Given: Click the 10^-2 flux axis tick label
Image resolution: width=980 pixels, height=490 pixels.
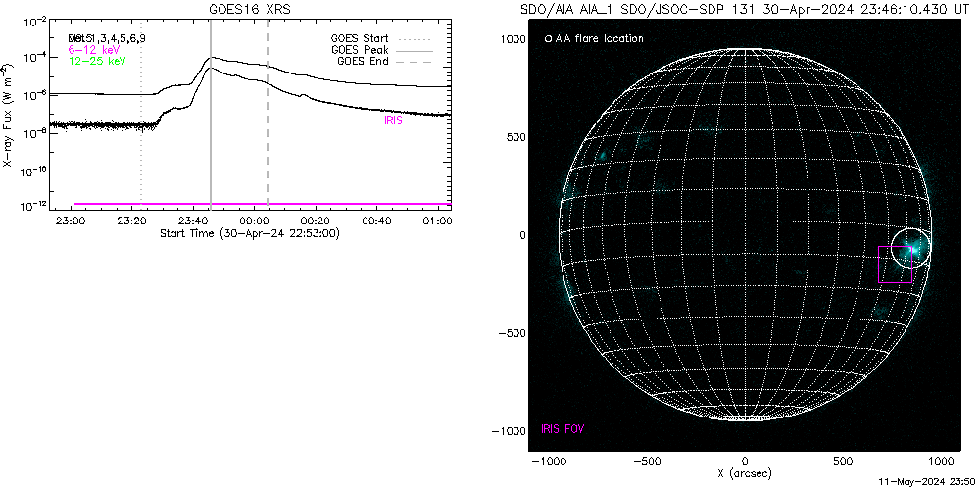Looking at the screenshot, I should (x=33, y=23).
